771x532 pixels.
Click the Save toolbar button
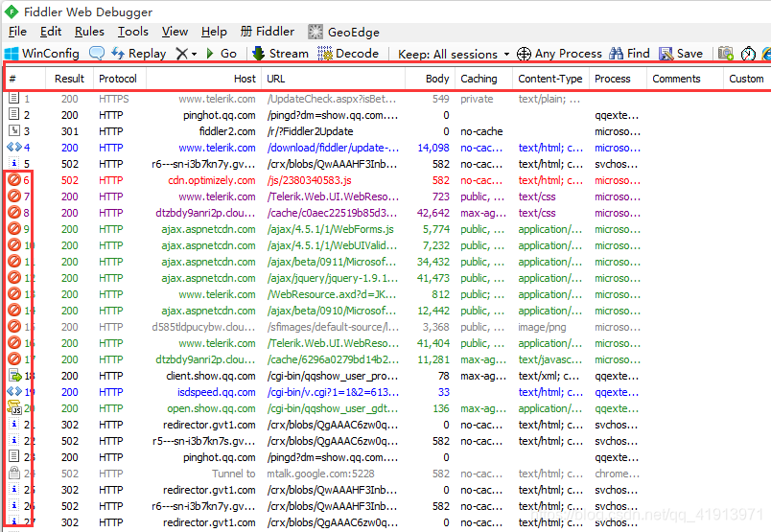(x=681, y=53)
